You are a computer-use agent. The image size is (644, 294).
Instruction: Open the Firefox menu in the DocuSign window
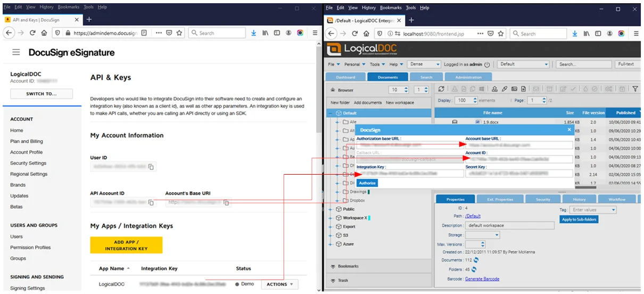[x=315, y=32]
